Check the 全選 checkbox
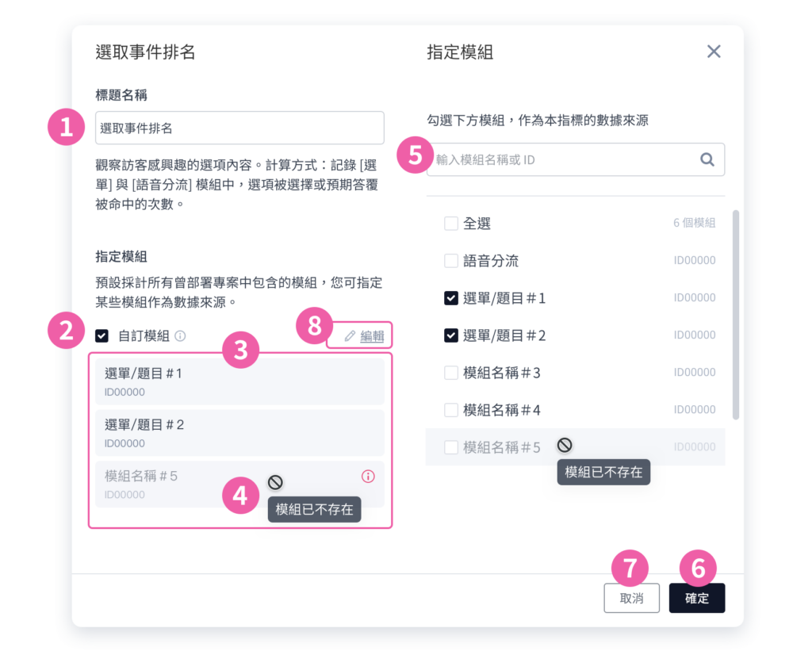The width and height of the screenshot is (812, 655). pyautogui.click(x=451, y=223)
